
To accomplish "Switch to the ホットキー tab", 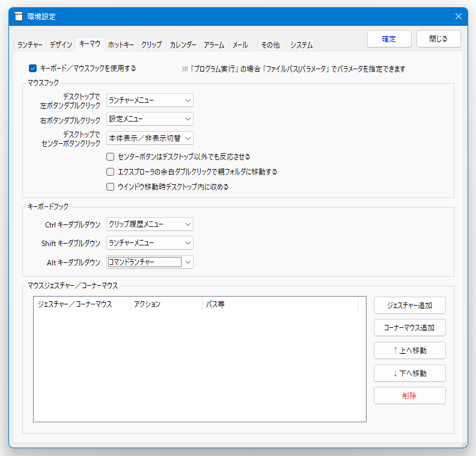I will click(x=121, y=45).
